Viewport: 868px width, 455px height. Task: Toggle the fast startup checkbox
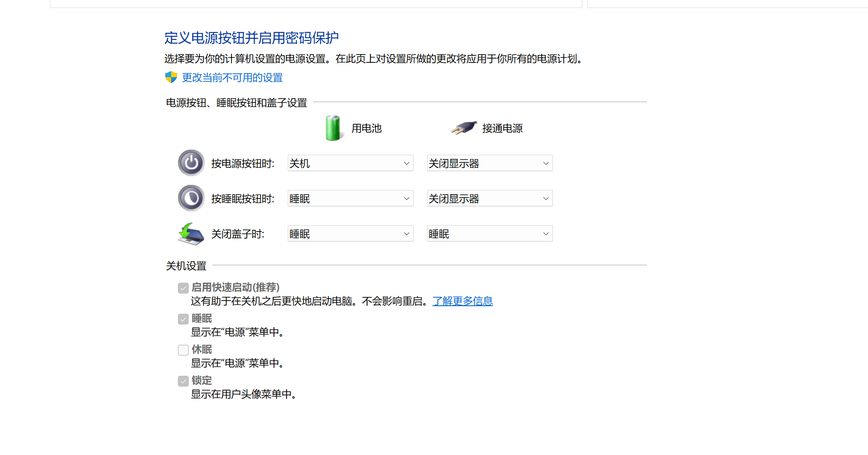(x=183, y=288)
